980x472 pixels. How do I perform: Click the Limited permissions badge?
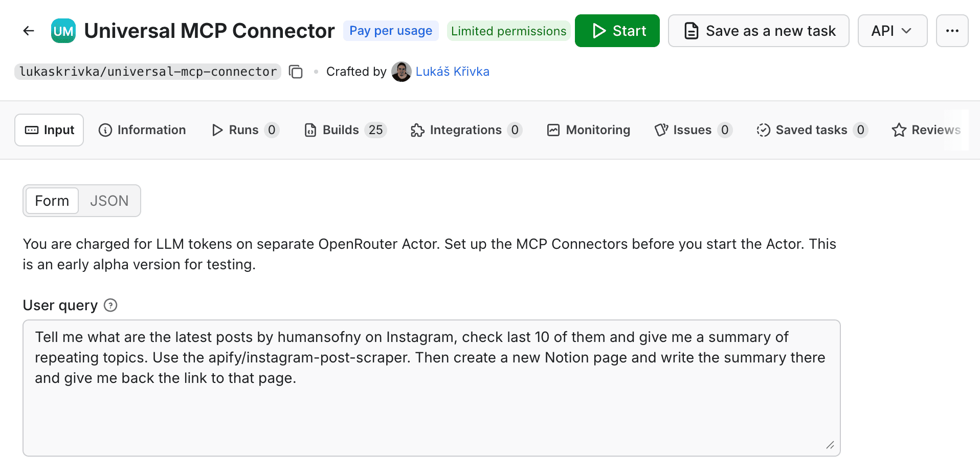click(x=508, y=31)
